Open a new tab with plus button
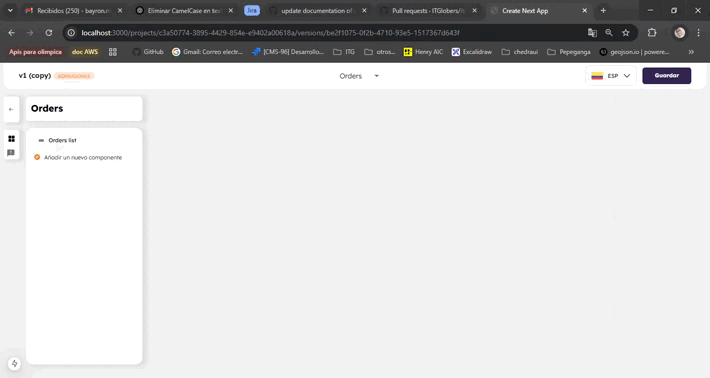Viewport: 710px width, 378px height. (603, 10)
